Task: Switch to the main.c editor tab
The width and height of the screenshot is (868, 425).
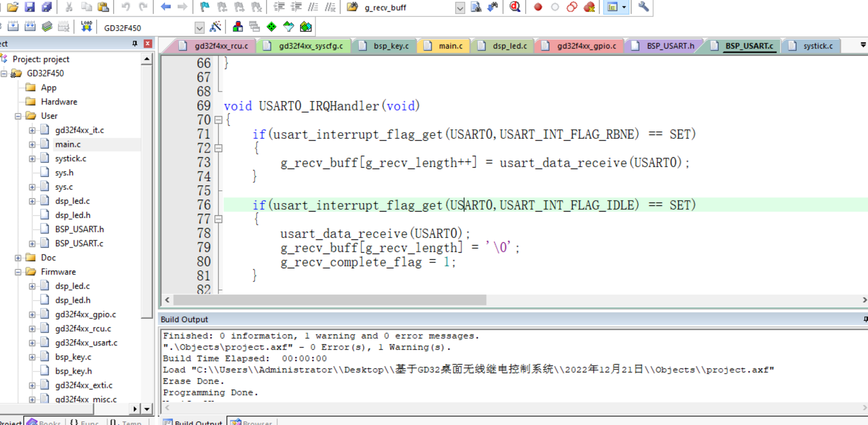Action: pyautogui.click(x=450, y=46)
